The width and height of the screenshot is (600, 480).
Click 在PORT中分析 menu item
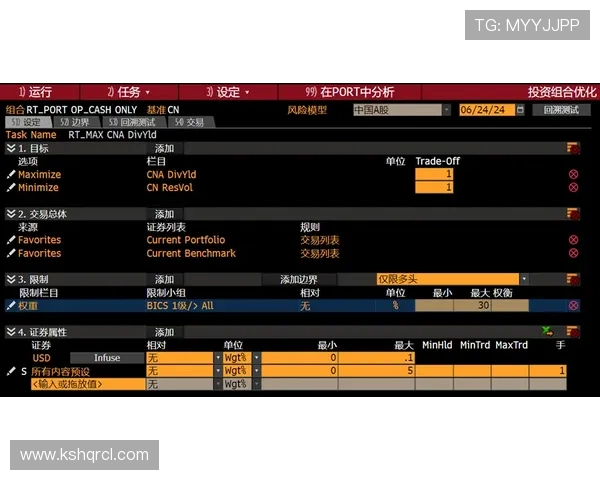[x=349, y=92]
